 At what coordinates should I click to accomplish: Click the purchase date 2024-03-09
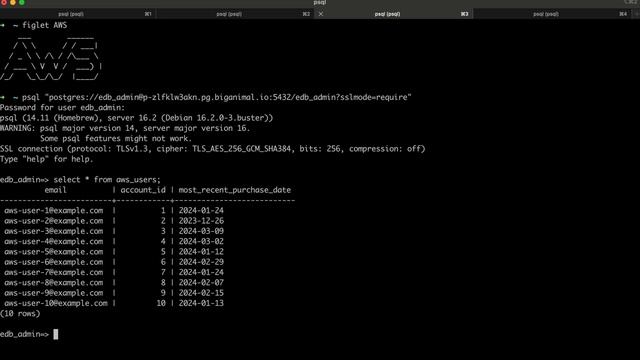[201, 231]
